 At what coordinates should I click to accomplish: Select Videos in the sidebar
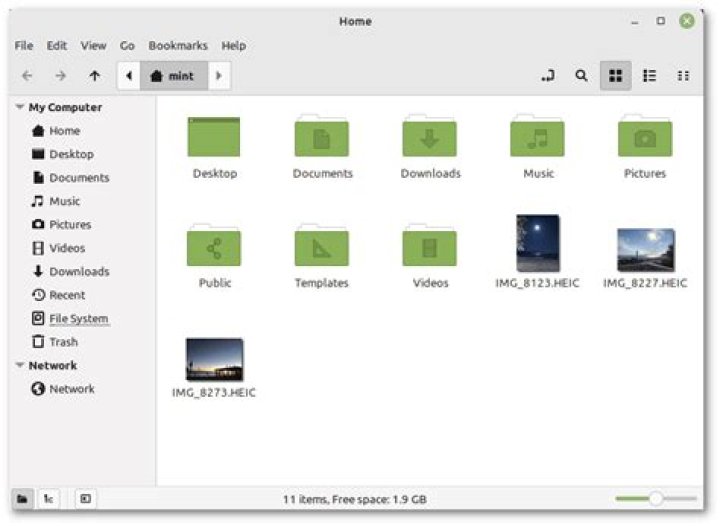[58, 248]
